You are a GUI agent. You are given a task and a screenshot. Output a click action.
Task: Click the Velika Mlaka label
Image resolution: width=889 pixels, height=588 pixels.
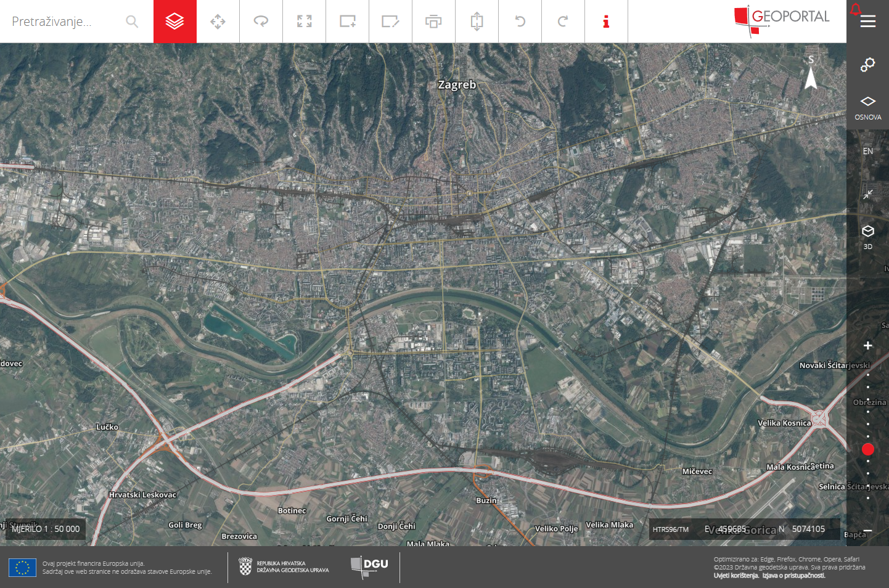pos(610,525)
